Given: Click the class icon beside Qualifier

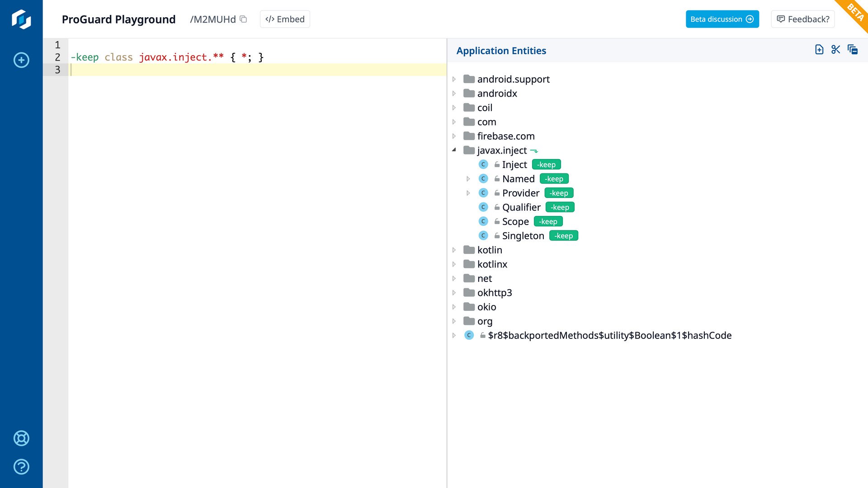Looking at the screenshot, I should click(x=483, y=207).
